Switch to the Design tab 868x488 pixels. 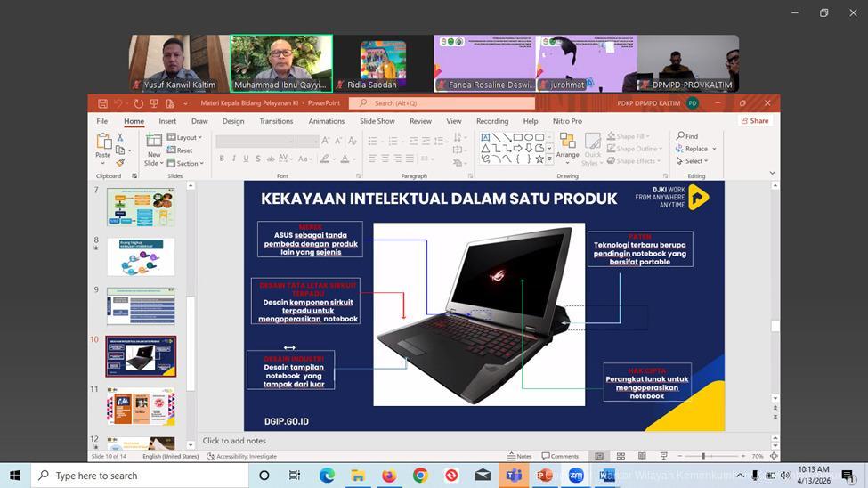pos(233,121)
